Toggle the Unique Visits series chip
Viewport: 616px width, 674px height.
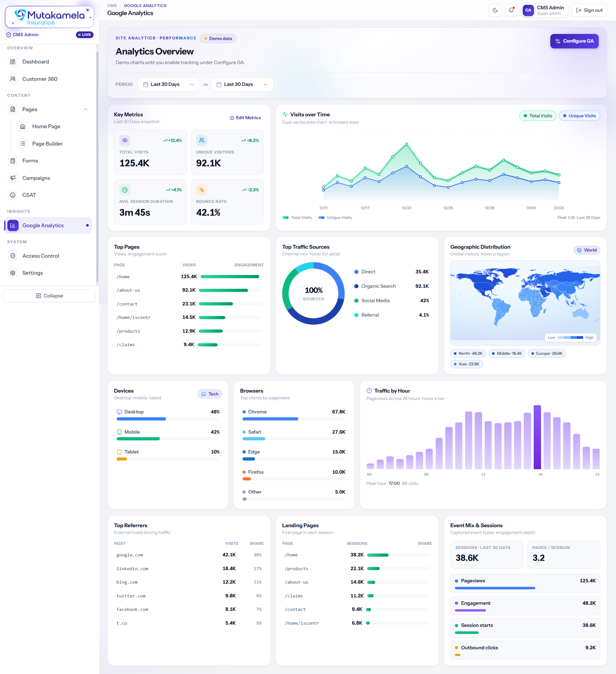pyautogui.click(x=579, y=116)
